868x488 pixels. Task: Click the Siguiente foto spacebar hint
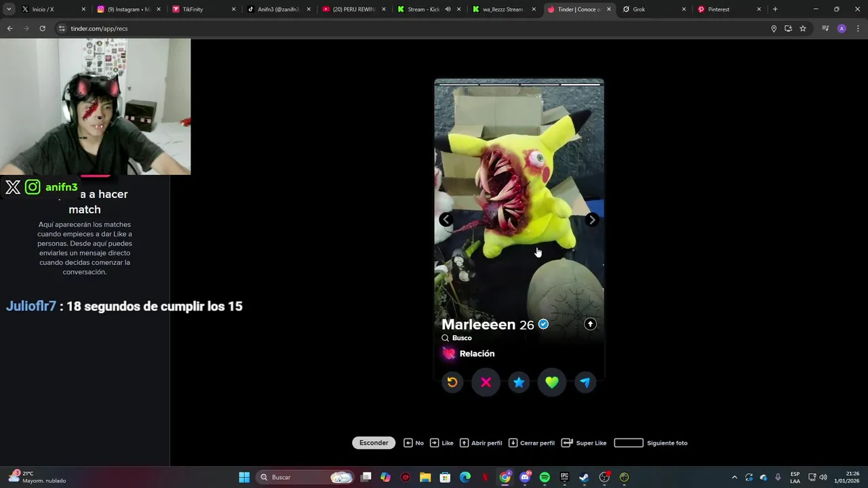651,443
